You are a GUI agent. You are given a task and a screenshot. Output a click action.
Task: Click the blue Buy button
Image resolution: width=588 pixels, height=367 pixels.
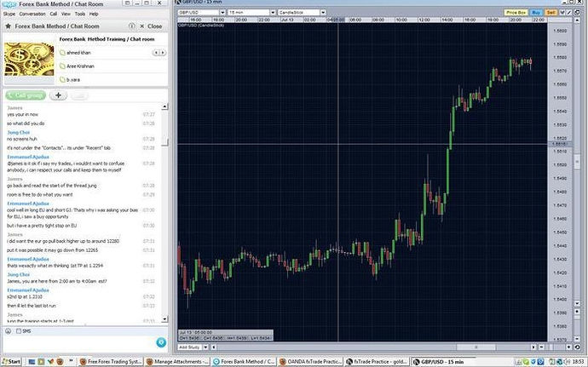click(x=536, y=13)
